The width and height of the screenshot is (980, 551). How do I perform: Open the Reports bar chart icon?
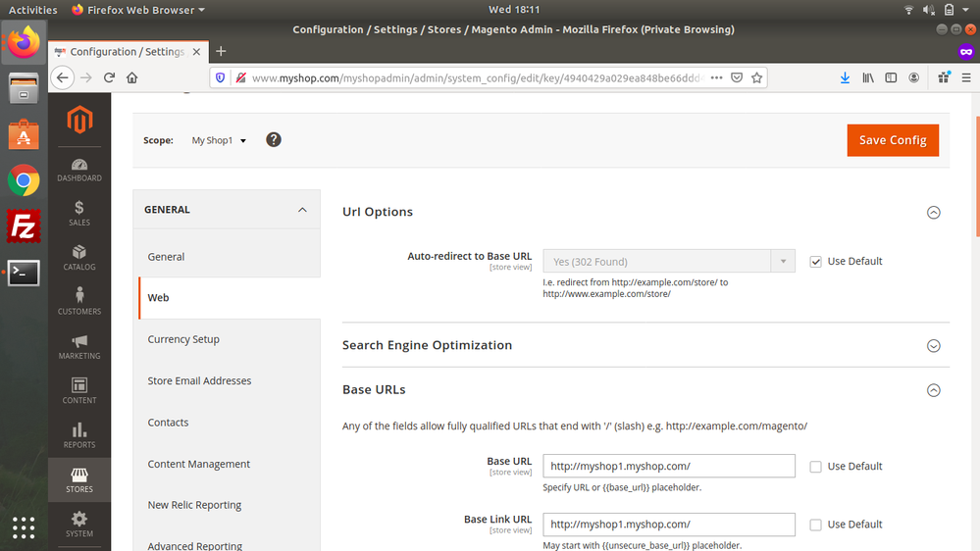pos(79,434)
